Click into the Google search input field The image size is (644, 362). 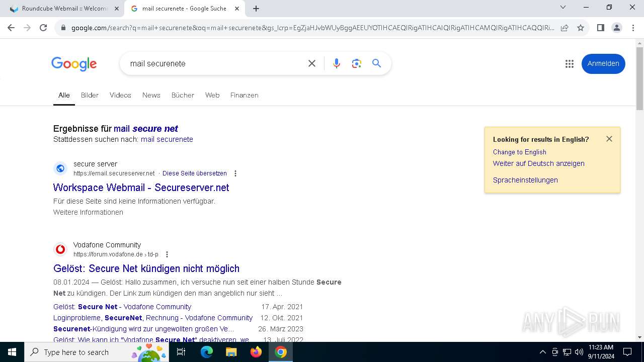point(216,63)
